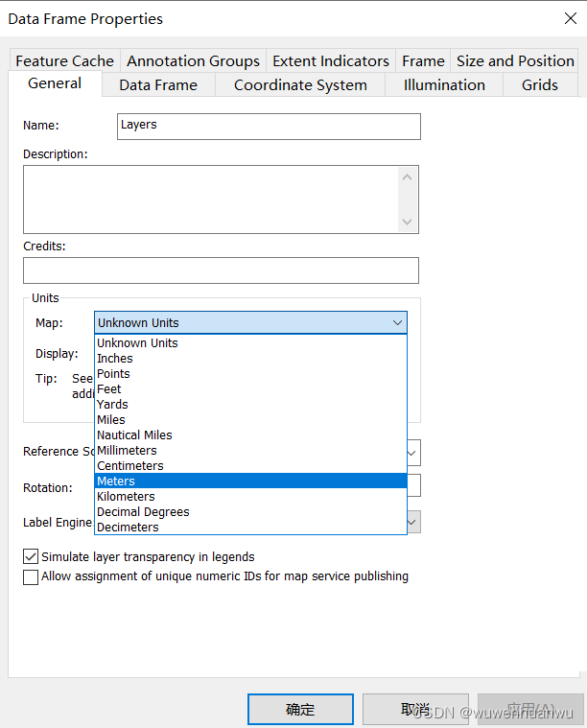Switch to the Data Frame tab
The width and height of the screenshot is (587, 728).
click(158, 85)
